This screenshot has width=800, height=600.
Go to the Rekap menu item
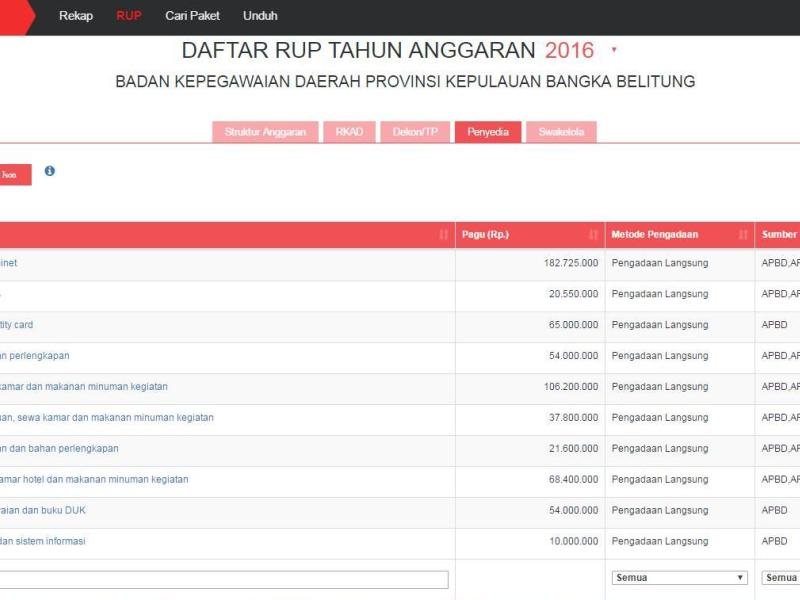pyautogui.click(x=74, y=16)
